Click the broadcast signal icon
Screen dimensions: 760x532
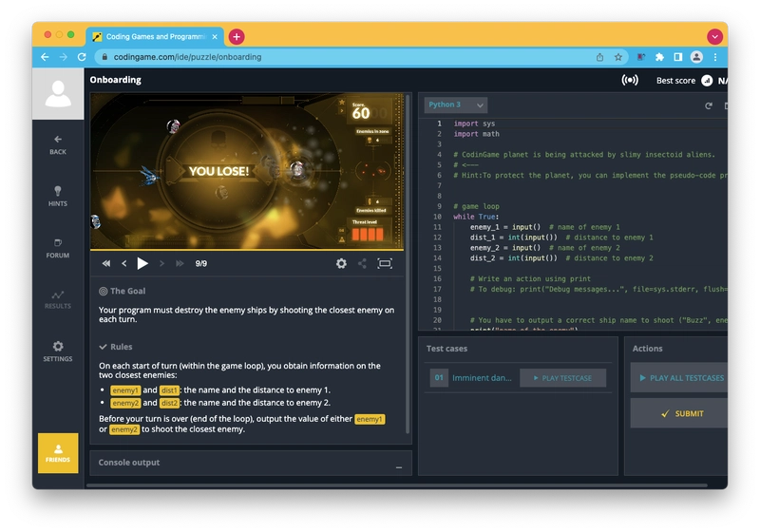630,80
